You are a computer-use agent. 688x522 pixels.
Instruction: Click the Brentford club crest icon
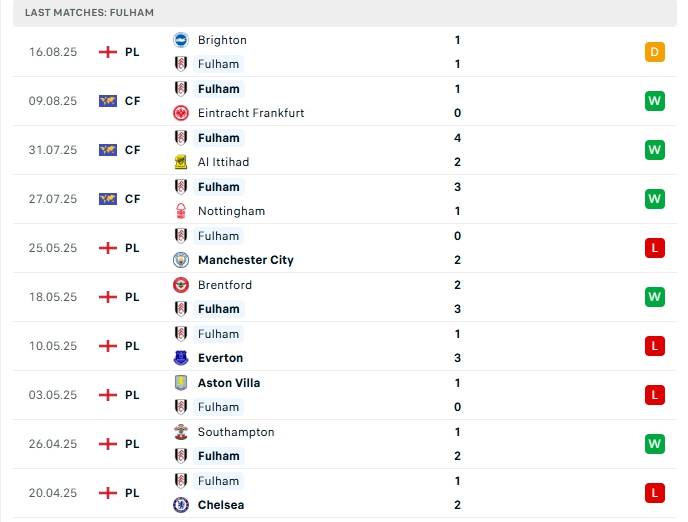coord(181,285)
